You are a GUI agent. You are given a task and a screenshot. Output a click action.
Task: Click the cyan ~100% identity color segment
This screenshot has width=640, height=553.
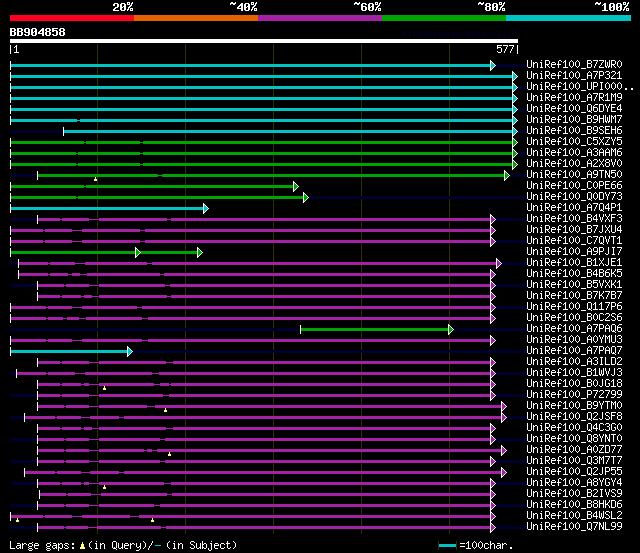568,18
